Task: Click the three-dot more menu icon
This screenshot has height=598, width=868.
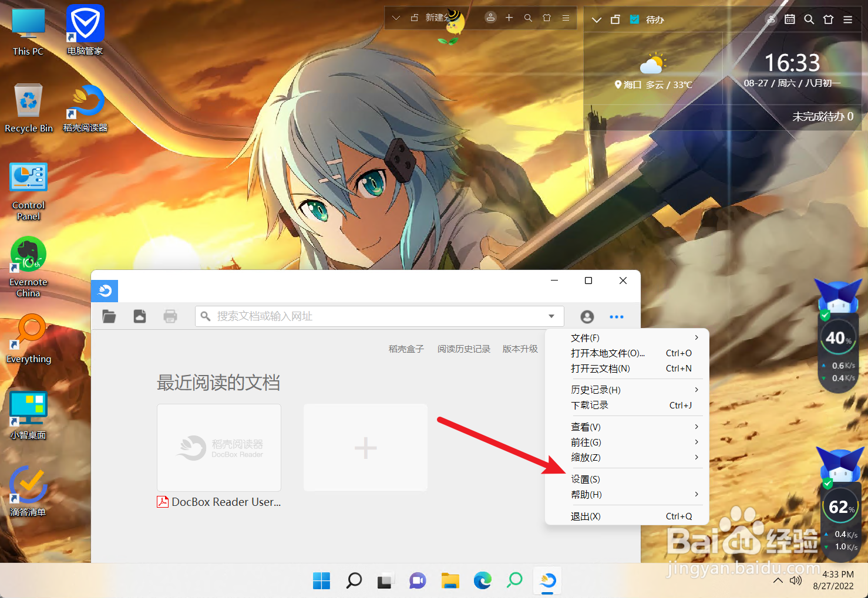Action: (617, 317)
